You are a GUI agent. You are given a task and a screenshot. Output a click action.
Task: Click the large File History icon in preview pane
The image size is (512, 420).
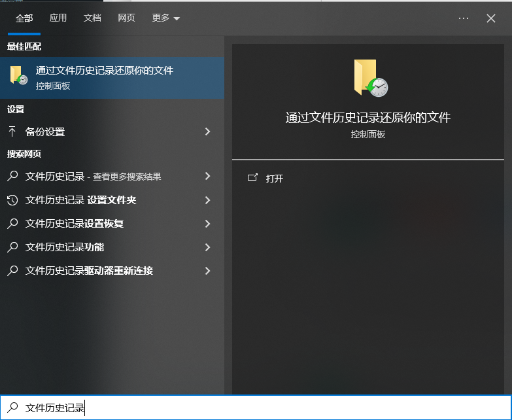(371, 78)
